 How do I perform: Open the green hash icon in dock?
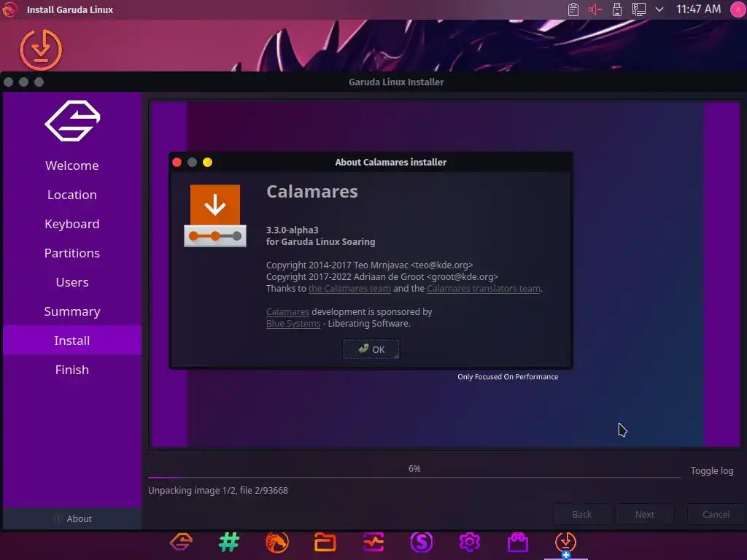tap(229, 542)
